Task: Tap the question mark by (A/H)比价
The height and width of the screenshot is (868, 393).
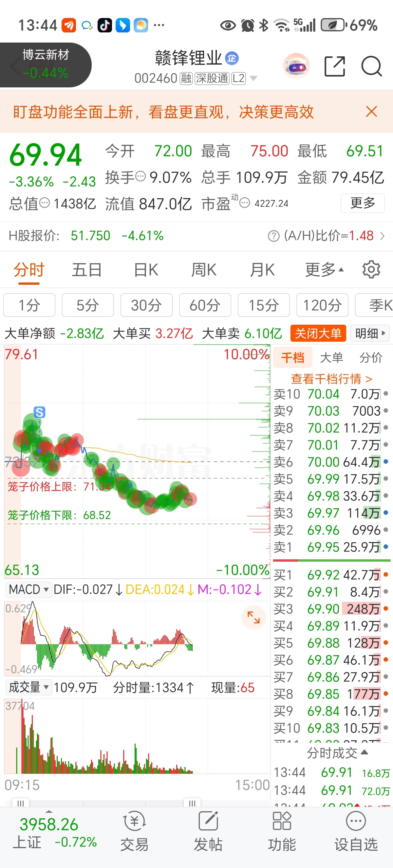Action: point(274,236)
